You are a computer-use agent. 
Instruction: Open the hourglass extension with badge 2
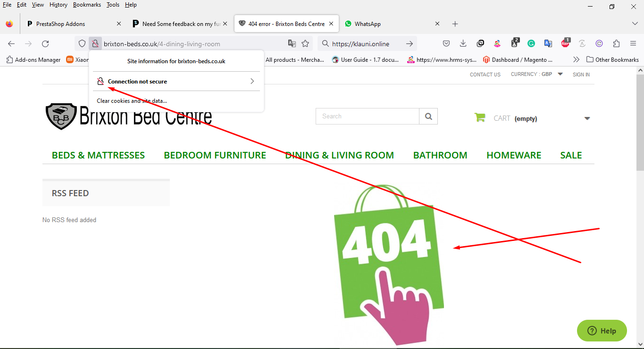[x=514, y=44]
